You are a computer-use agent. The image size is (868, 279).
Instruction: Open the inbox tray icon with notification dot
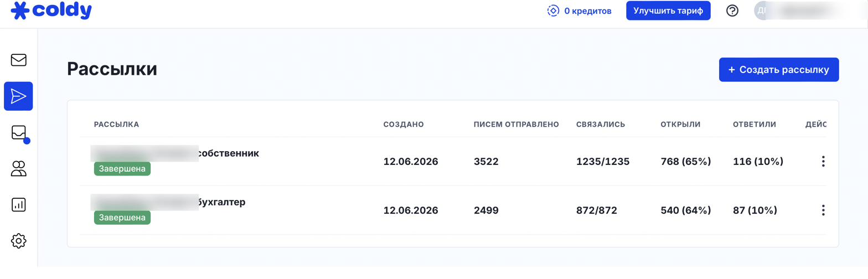pos(19,133)
